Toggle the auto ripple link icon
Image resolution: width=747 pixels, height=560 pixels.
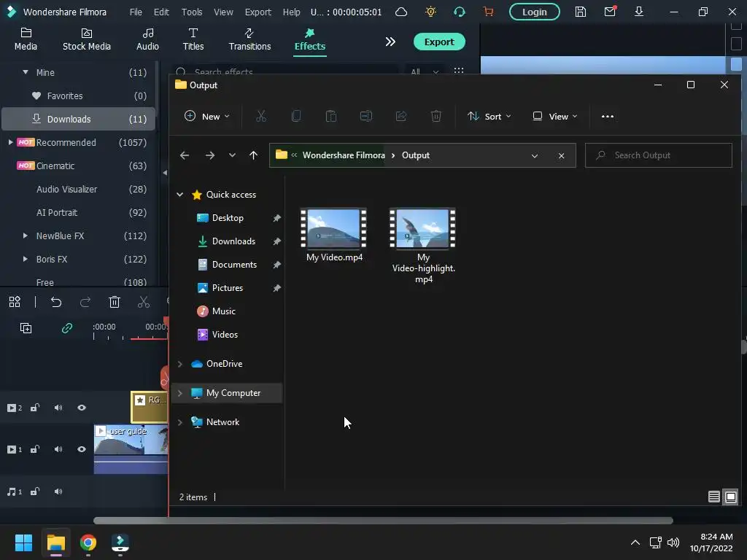[67, 328]
